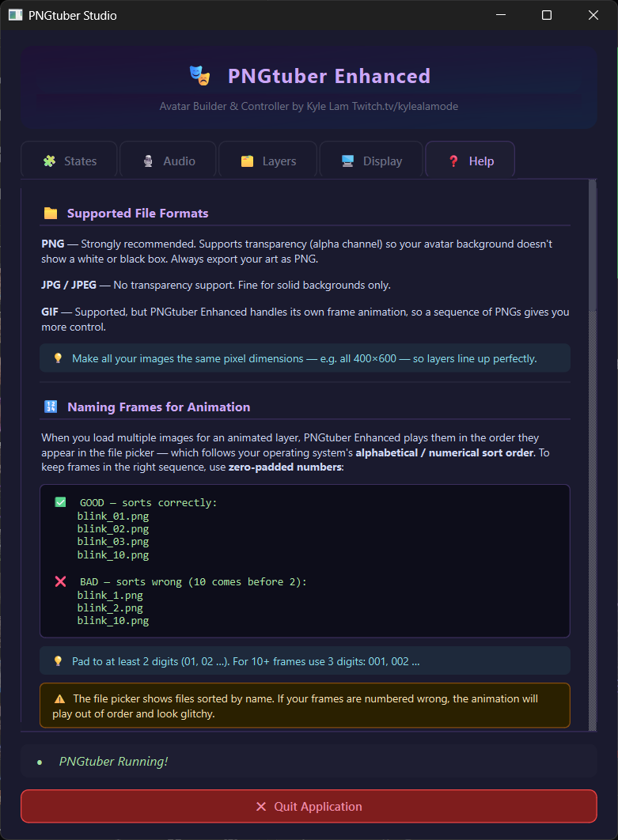Click blink_10.png in the BAD list
This screenshot has width=618, height=840.
click(x=113, y=620)
